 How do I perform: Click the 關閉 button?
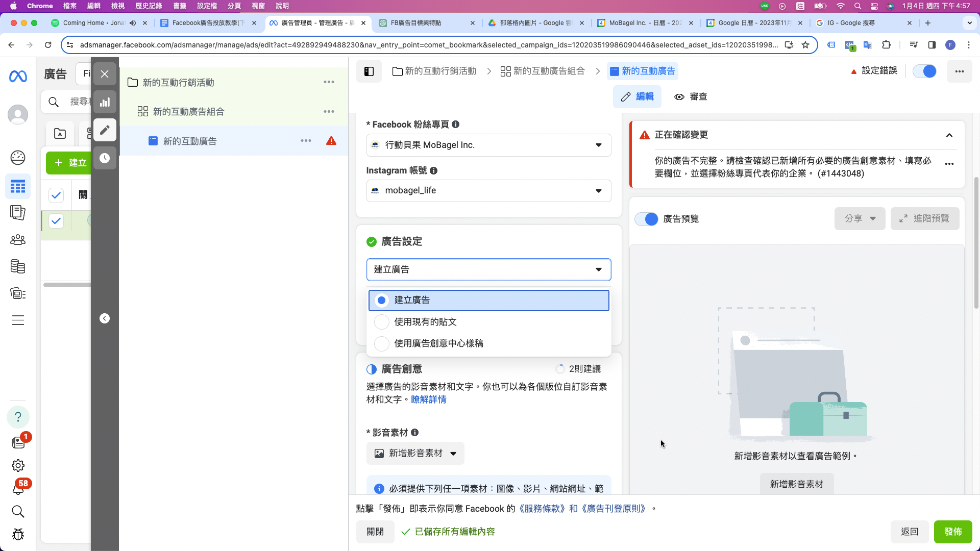[x=375, y=532]
